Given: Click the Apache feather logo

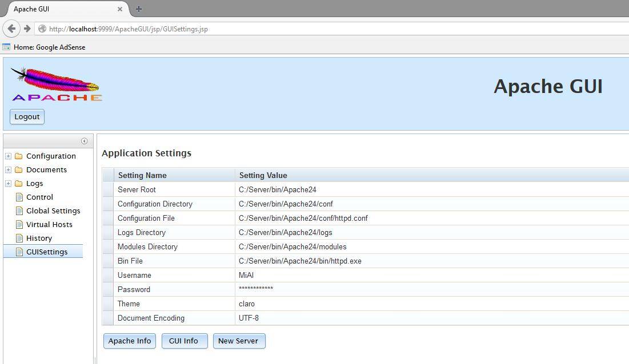Looking at the screenshot, I should coord(56,84).
